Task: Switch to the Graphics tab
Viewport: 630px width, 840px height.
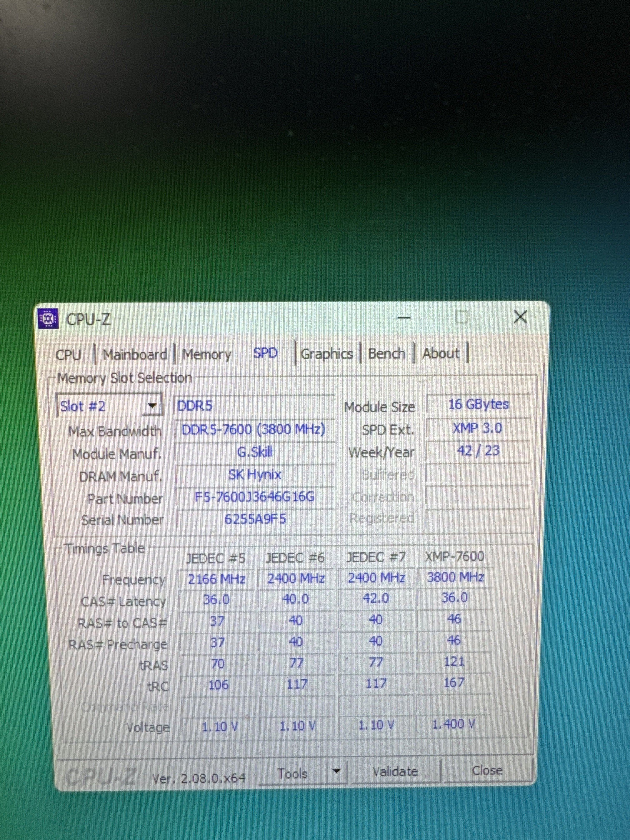Action: (x=327, y=354)
